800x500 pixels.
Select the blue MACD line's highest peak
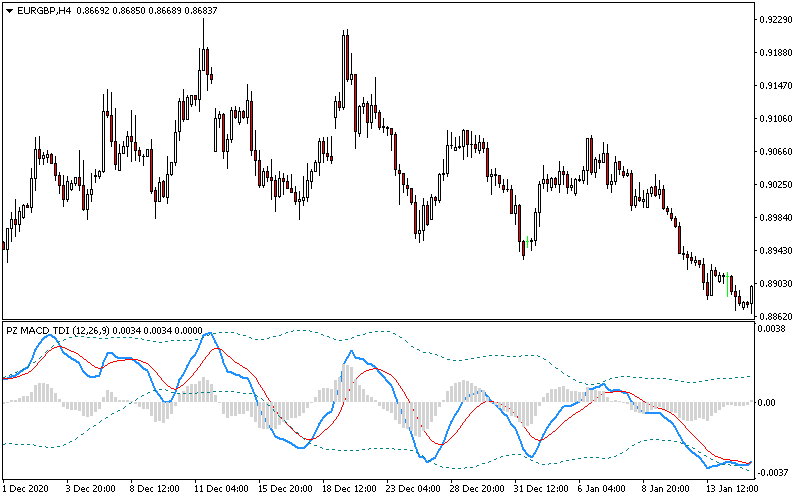tap(209, 334)
